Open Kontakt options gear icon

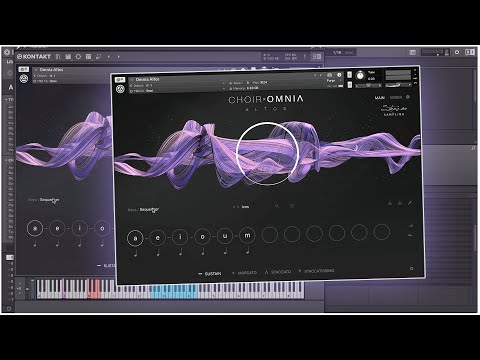point(78,57)
